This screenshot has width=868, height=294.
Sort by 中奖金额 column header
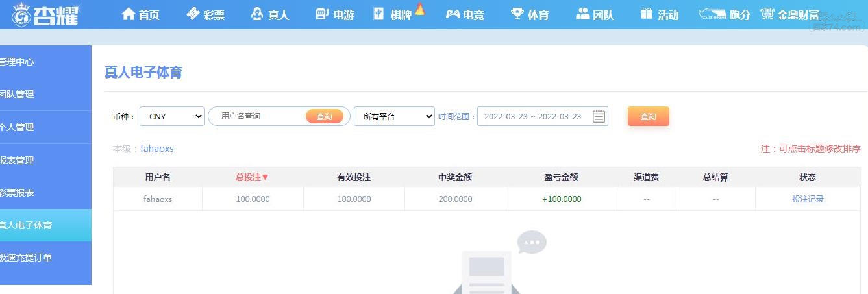[455, 177]
